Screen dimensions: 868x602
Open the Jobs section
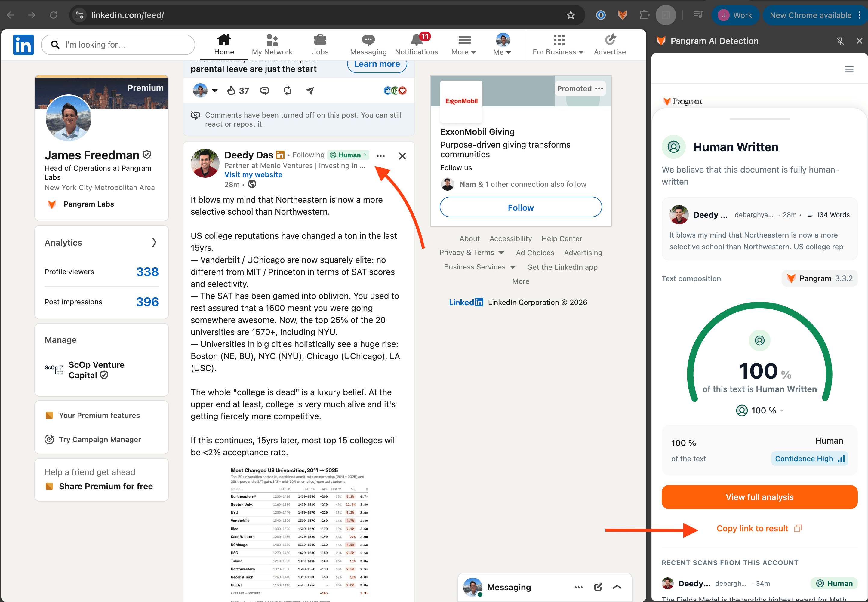[320, 45]
